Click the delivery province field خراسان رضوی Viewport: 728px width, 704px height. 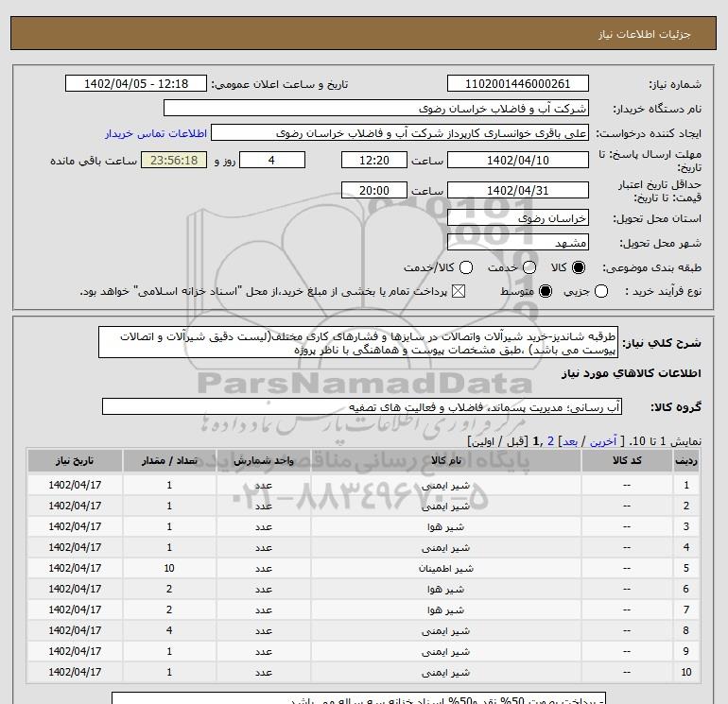click(x=518, y=217)
